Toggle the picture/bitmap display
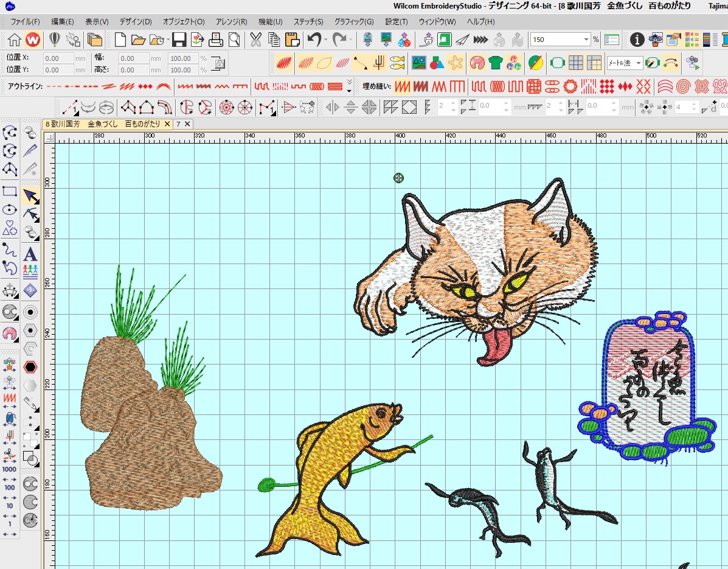This screenshot has width=728, height=569. pyautogui.click(x=419, y=62)
